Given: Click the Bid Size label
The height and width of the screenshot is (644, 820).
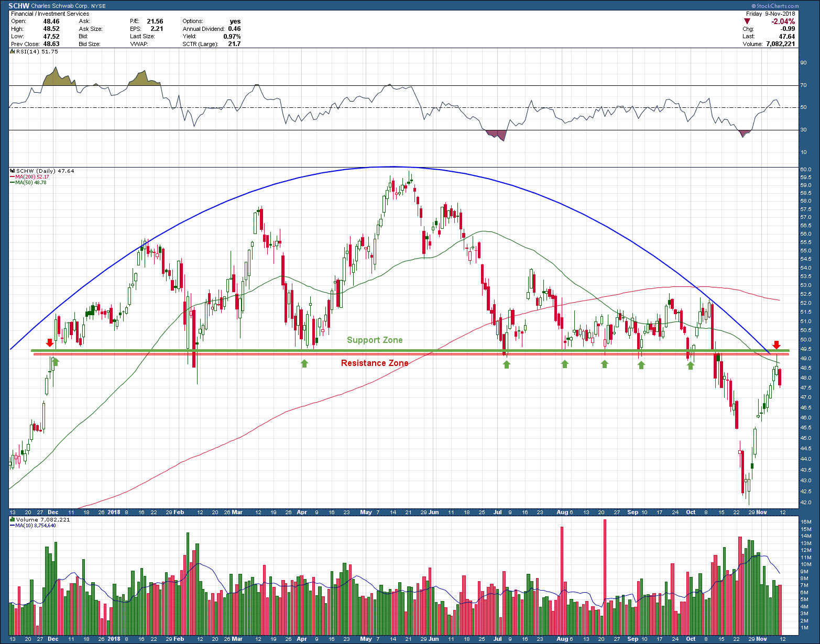Looking at the screenshot, I should pyautogui.click(x=90, y=44).
